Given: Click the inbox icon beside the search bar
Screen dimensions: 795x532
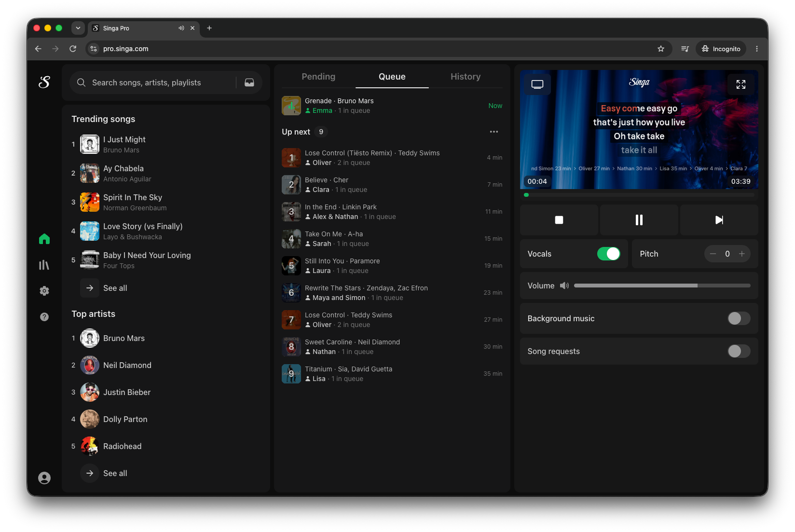Looking at the screenshot, I should pos(249,82).
